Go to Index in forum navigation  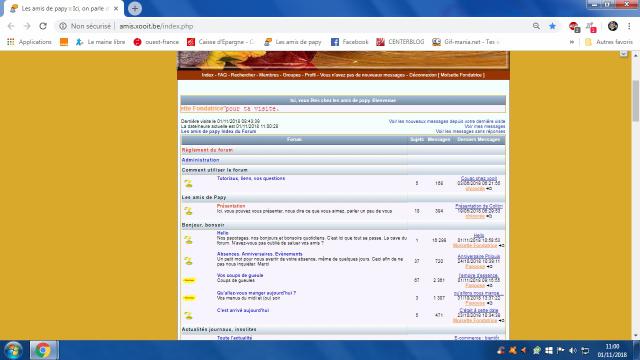pyautogui.click(x=207, y=75)
